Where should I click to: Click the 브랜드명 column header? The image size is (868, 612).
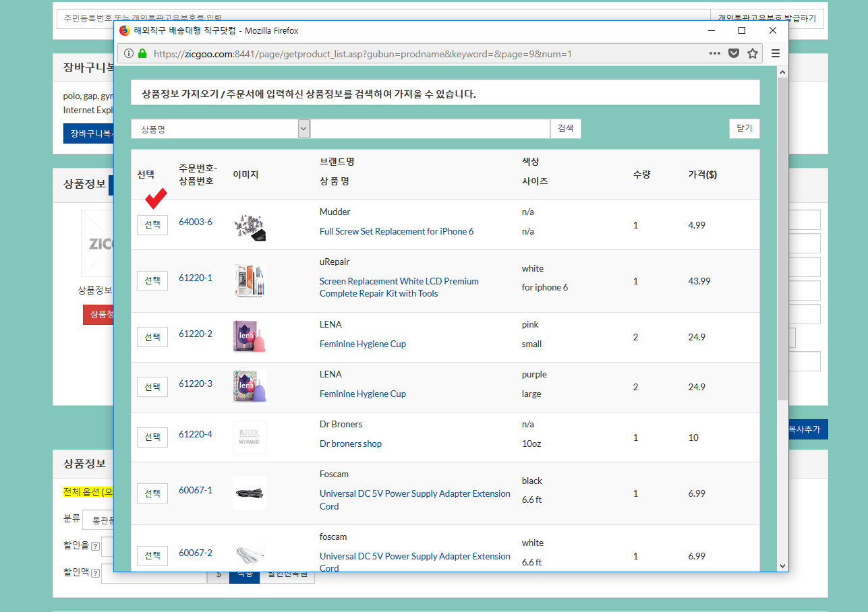coord(337,162)
